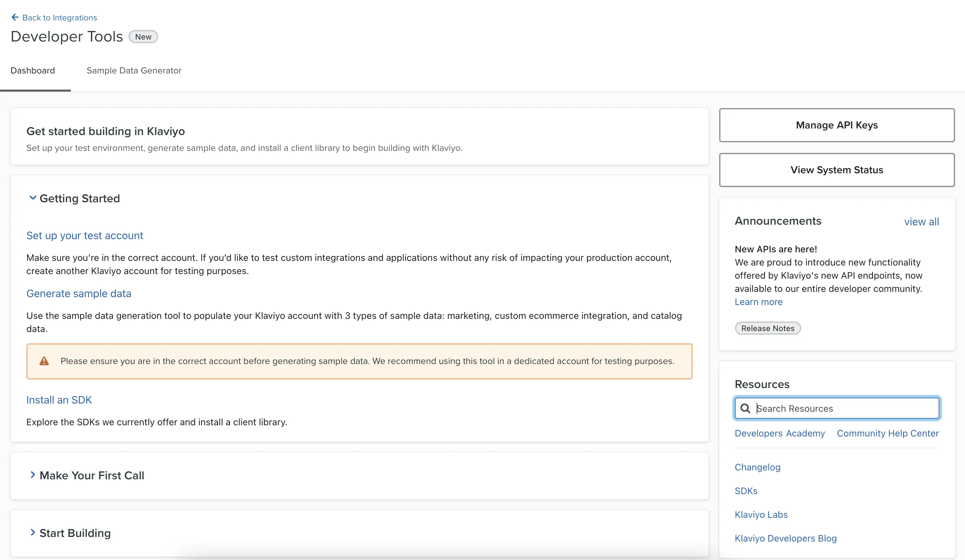Open the Sample Data Generator tab
The height and width of the screenshot is (560, 965).
click(134, 70)
